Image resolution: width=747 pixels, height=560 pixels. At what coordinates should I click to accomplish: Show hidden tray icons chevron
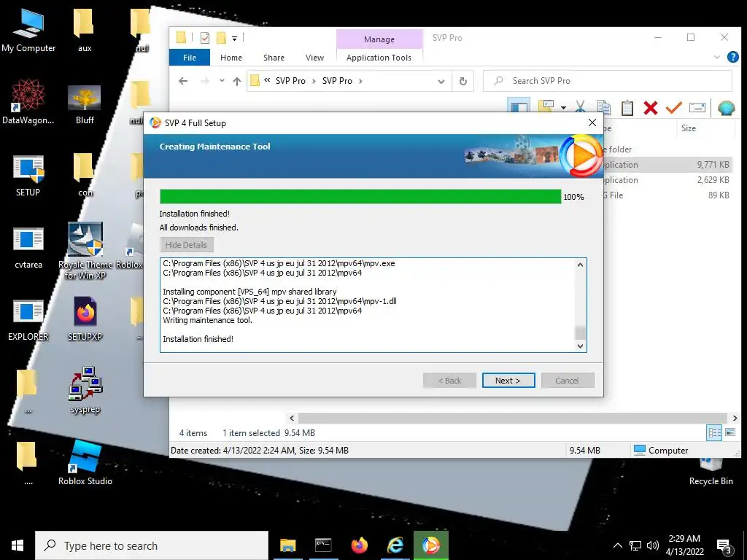(x=617, y=545)
